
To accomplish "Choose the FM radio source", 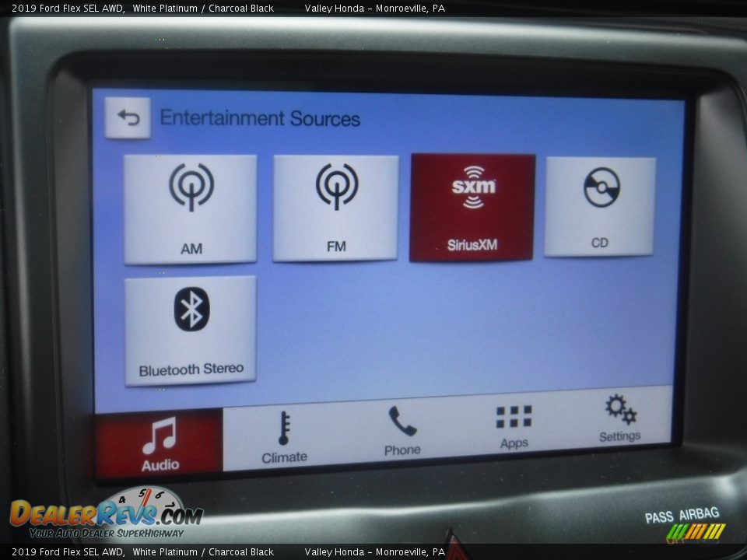I will tap(335, 208).
